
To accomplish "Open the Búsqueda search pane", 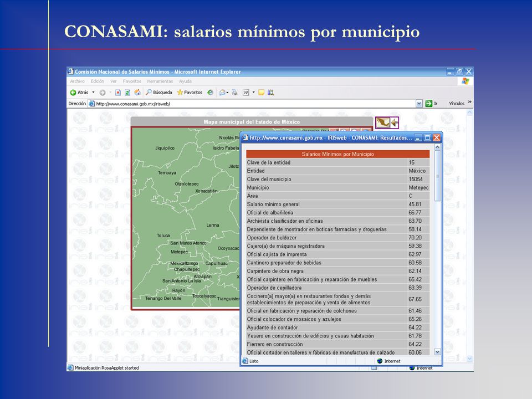I will (x=159, y=93).
